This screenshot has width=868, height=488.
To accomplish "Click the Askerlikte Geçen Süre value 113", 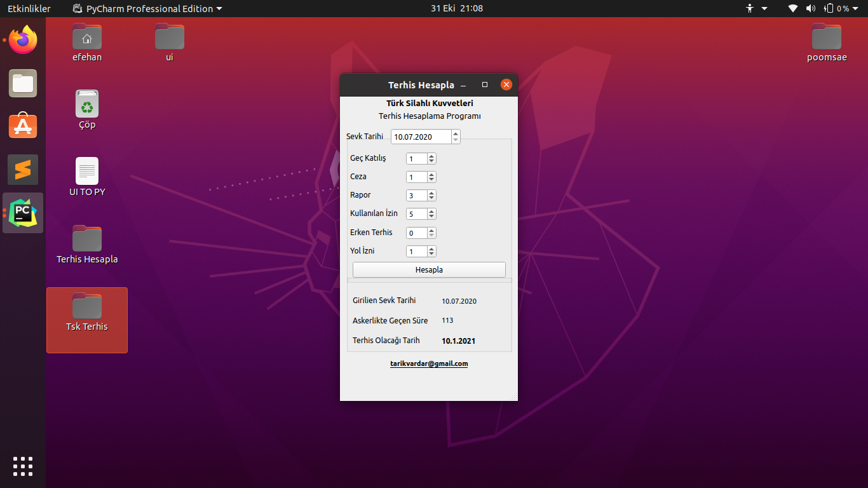I will point(447,321).
